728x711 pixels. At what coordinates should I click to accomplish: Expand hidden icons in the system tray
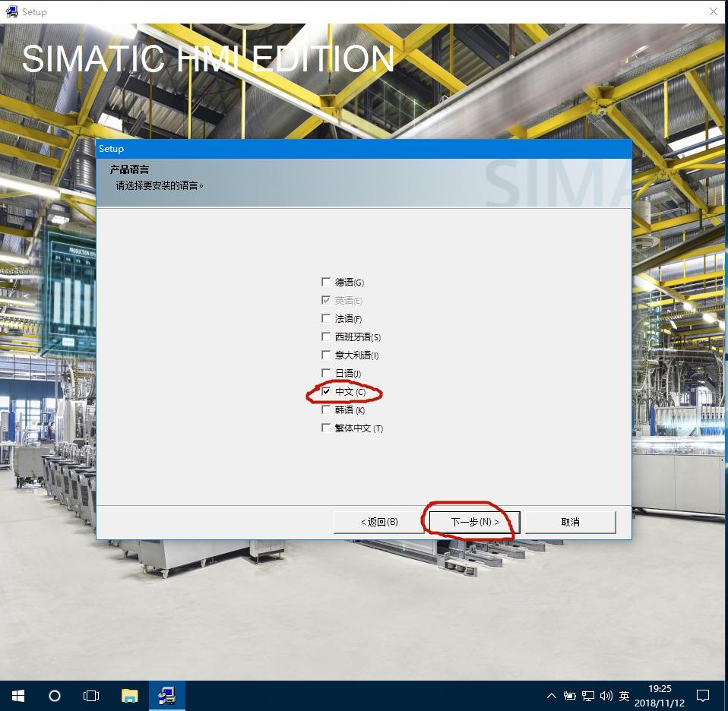pyautogui.click(x=552, y=695)
